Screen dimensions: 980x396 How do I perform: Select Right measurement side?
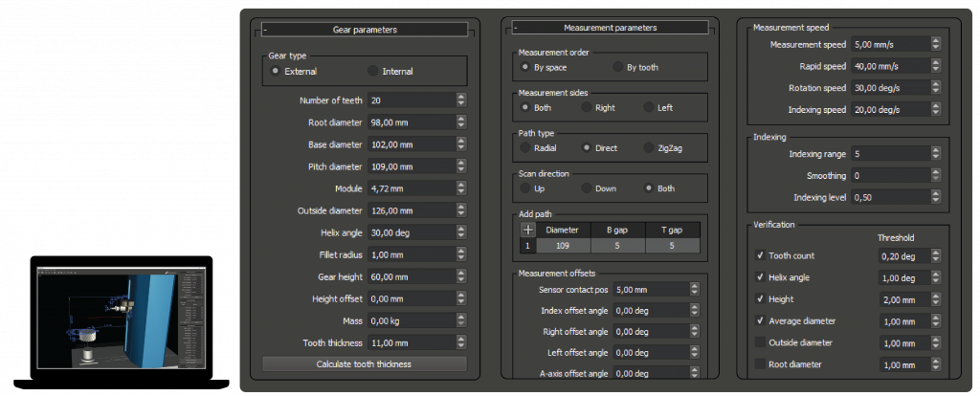point(587,108)
